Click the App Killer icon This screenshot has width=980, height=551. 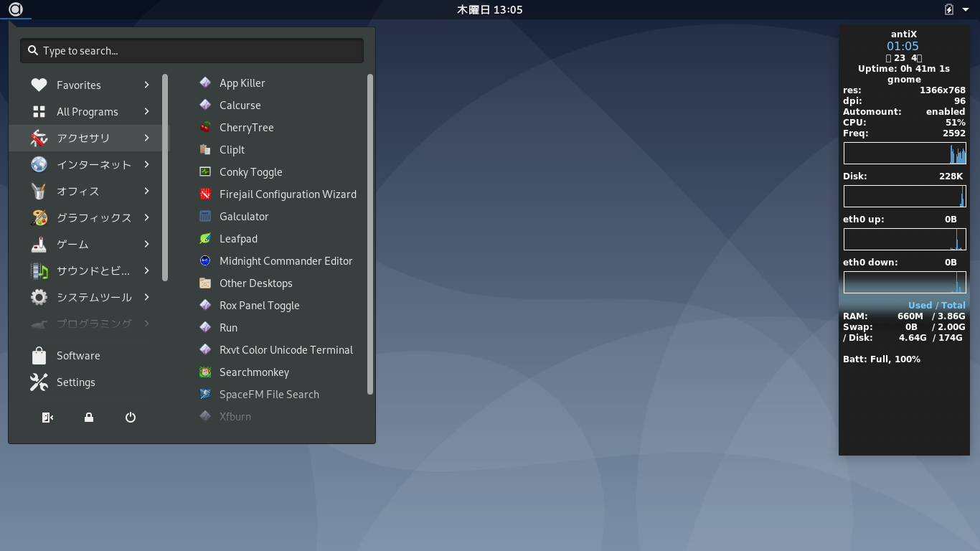(x=205, y=83)
